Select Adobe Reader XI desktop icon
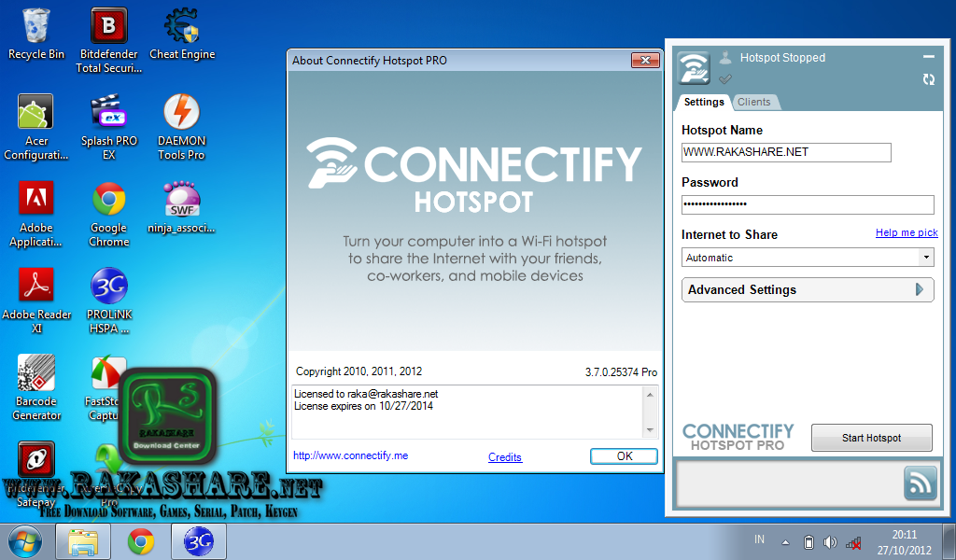 click(36, 301)
